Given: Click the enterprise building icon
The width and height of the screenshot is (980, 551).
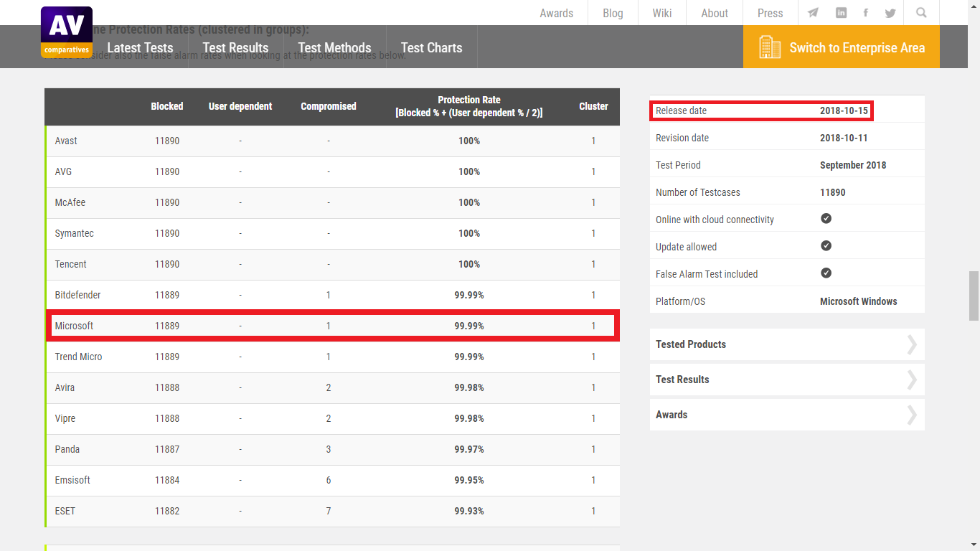Looking at the screenshot, I should click(x=770, y=46).
